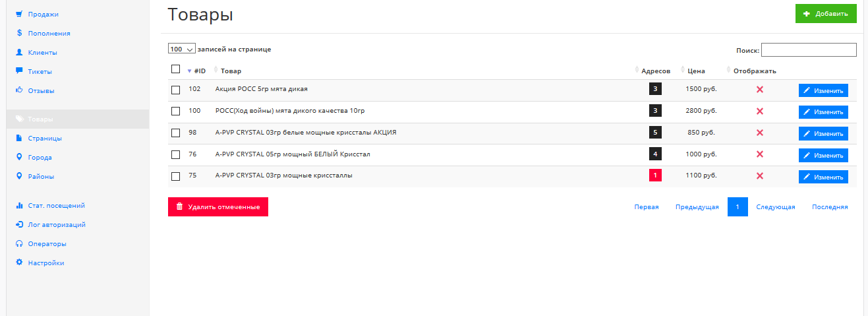Sort the table by the #ID column
The image size is (868, 316).
(200, 71)
